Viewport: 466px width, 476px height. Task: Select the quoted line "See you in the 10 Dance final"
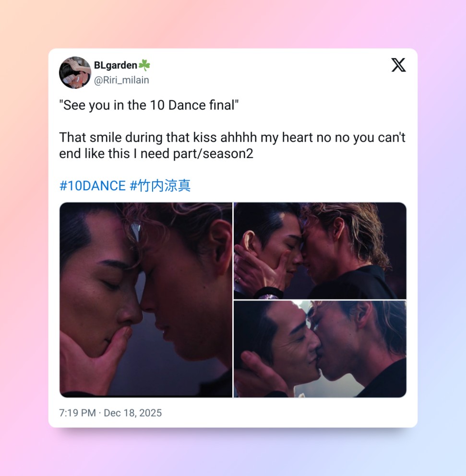click(x=149, y=105)
